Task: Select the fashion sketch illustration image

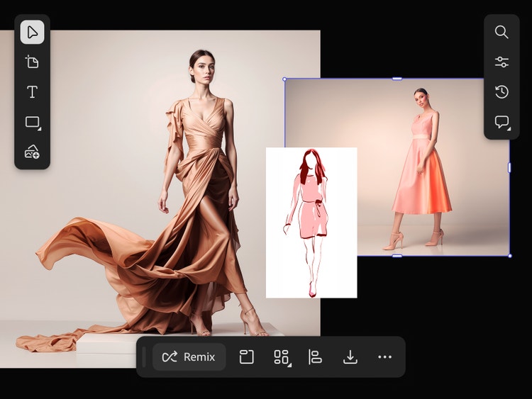Action: 311,223
